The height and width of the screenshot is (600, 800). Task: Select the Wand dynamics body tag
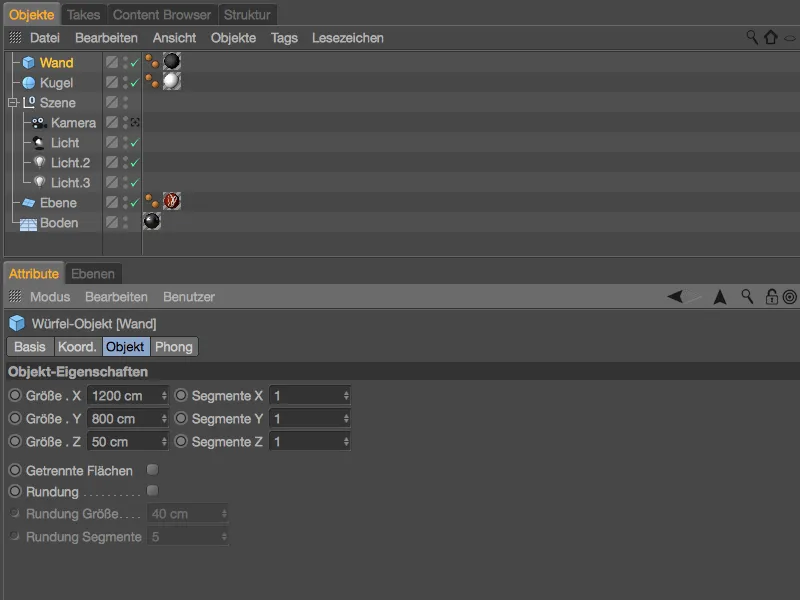[152, 62]
